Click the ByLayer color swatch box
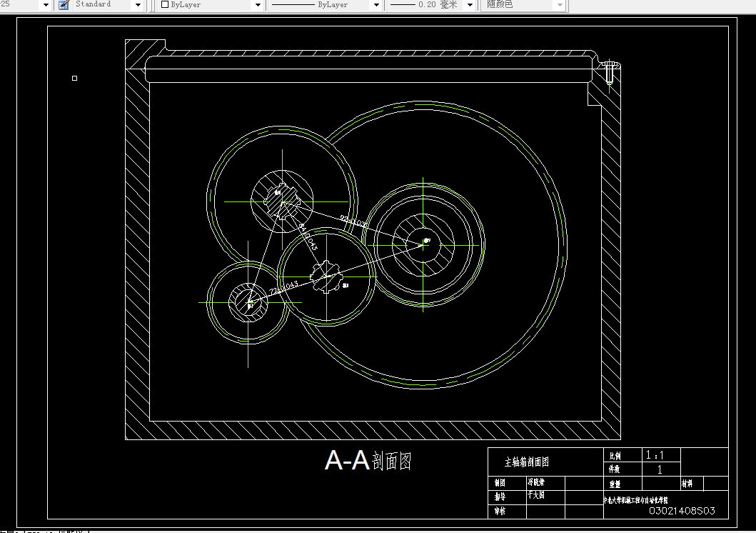 [165, 5]
